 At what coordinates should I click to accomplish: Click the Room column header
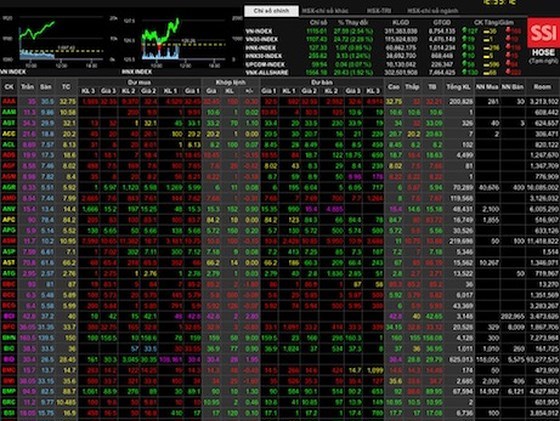tap(542, 87)
